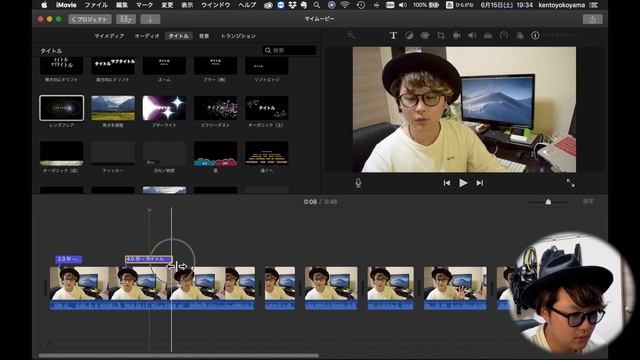
Task: Jump to the previous clip
Action: click(447, 183)
